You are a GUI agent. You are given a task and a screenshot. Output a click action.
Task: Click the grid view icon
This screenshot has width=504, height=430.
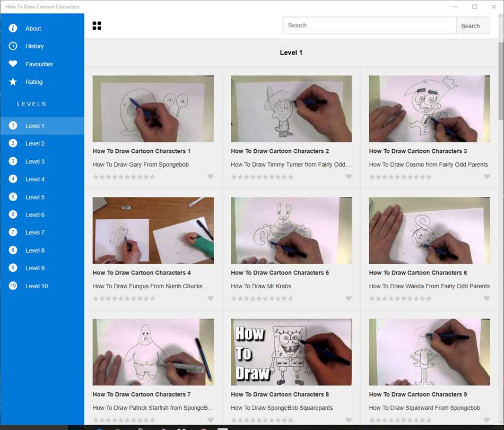97,25
